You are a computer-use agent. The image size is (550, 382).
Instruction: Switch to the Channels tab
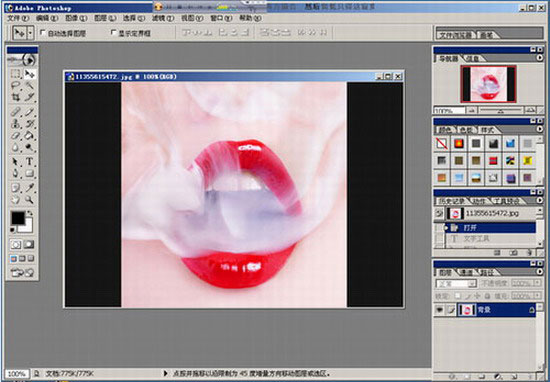pos(466,272)
